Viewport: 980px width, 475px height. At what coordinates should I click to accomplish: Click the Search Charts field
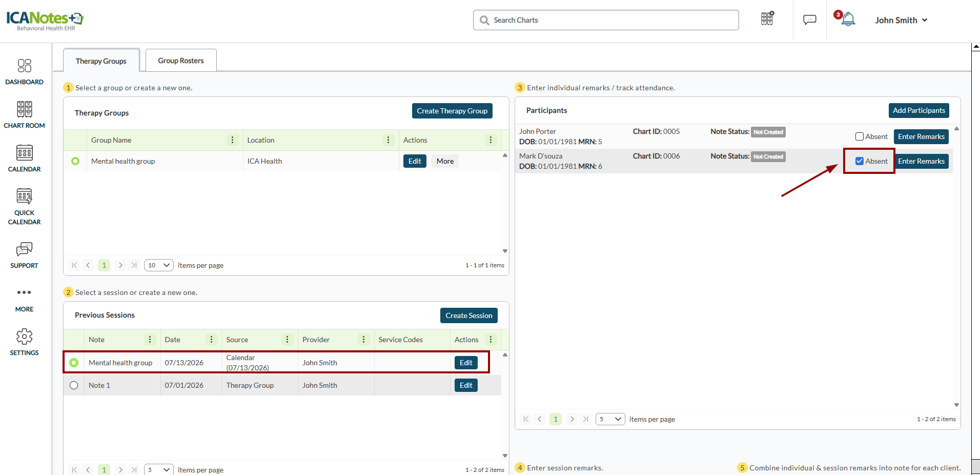[606, 20]
